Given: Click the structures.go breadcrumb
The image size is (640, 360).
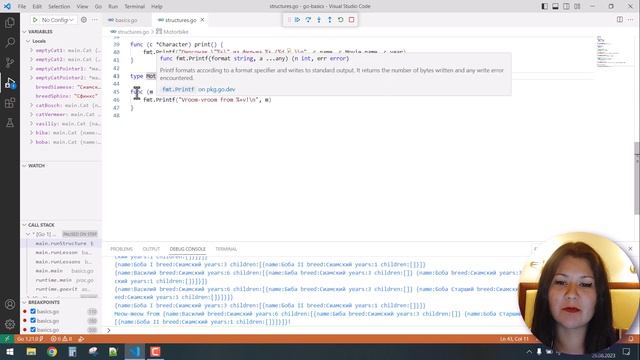Looking at the screenshot, I should point(133,31).
